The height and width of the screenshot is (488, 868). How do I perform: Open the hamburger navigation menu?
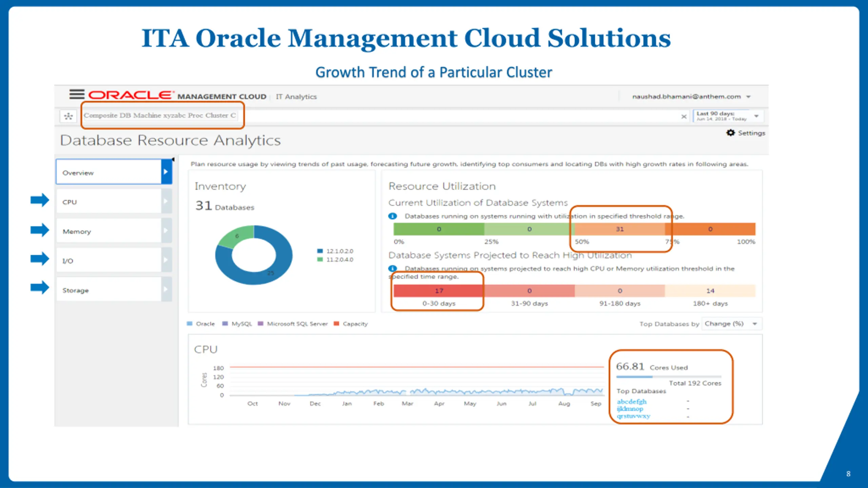pos(77,95)
